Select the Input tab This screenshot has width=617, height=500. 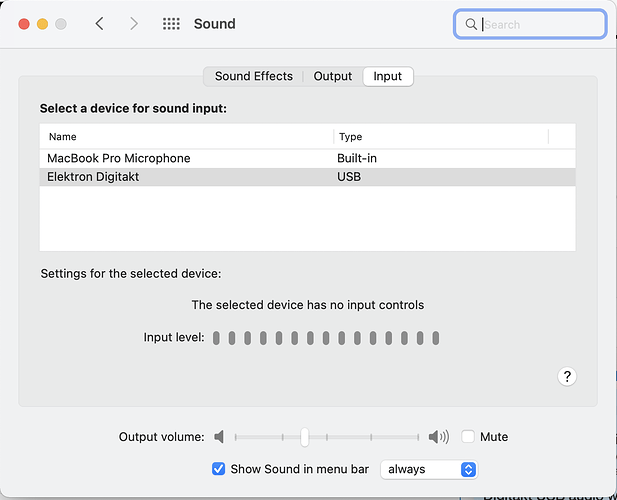coord(388,76)
